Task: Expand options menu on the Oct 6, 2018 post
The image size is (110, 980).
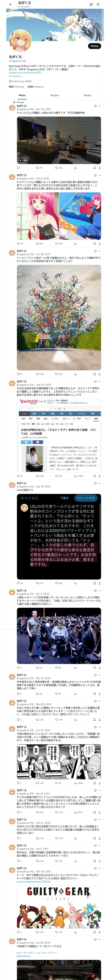Action: coord(100,175)
